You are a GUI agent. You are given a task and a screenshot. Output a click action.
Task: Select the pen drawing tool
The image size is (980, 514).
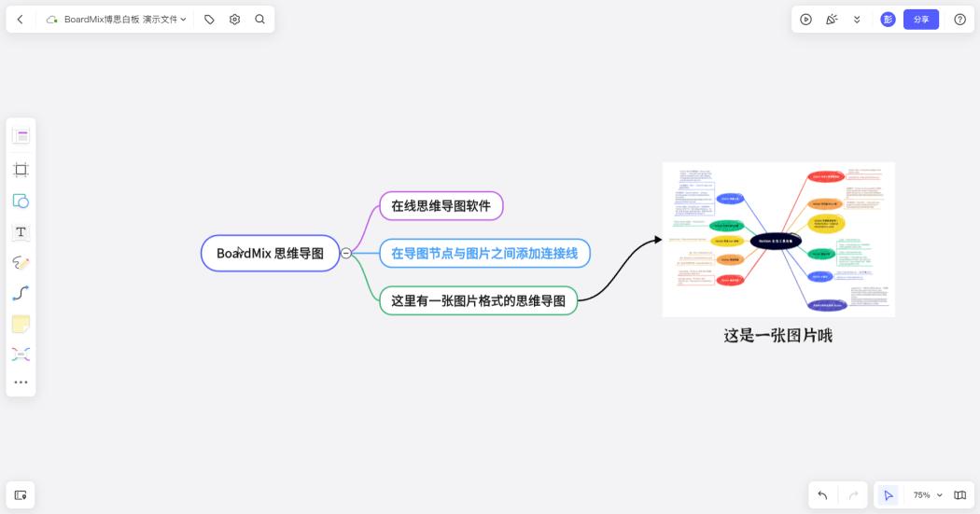click(x=21, y=262)
